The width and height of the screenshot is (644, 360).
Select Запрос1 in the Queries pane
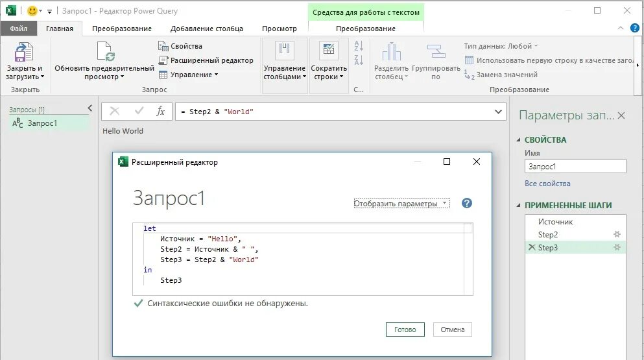pos(49,123)
